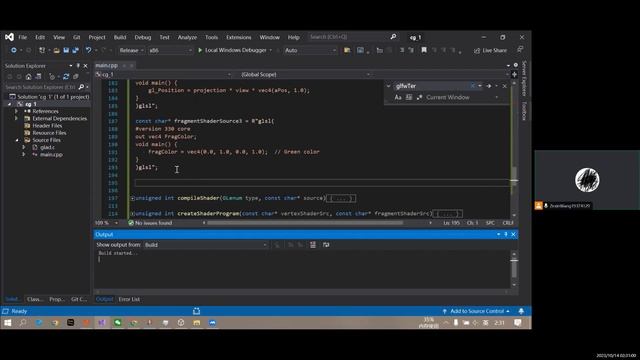Screen dimensions: 640x360
Task: Expand the External Dependencies node
Action: [16, 118]
